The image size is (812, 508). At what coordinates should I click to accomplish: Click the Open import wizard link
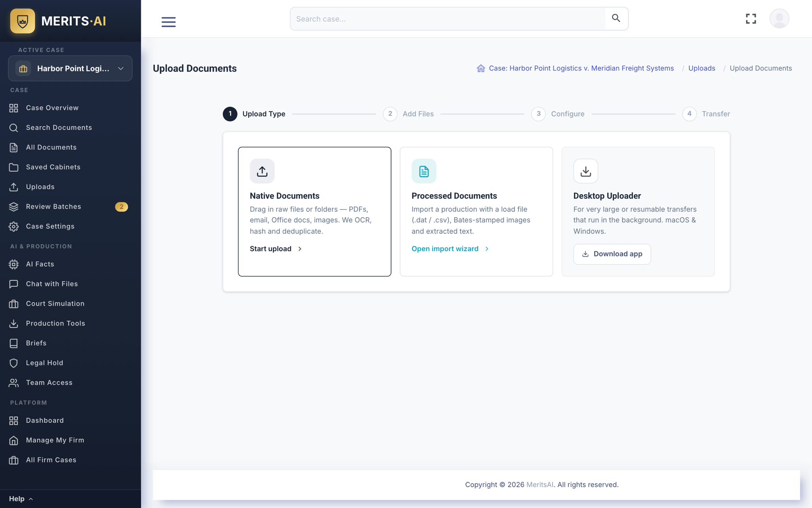tap(450, 249)
